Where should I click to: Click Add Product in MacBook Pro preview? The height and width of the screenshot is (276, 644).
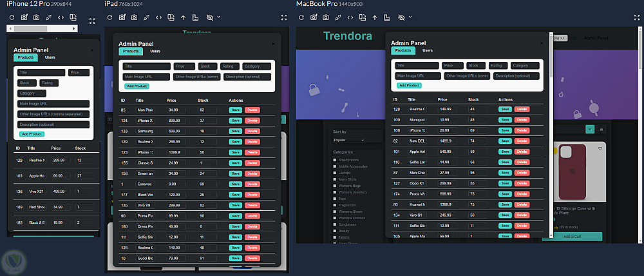409,86
